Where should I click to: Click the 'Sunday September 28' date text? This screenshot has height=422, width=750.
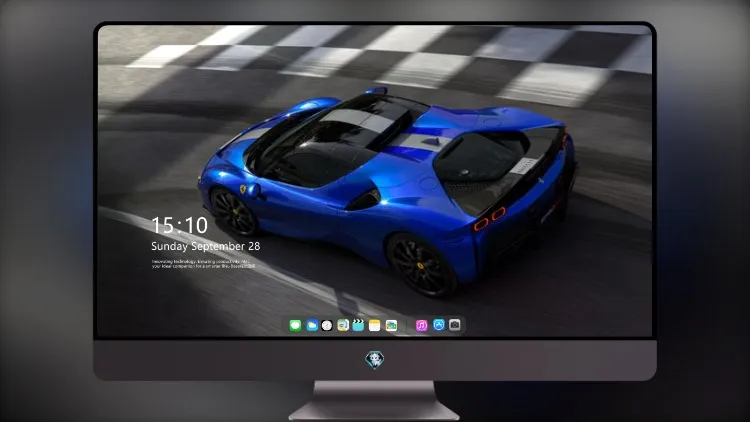pyautogui.click(x=206, y=246)
